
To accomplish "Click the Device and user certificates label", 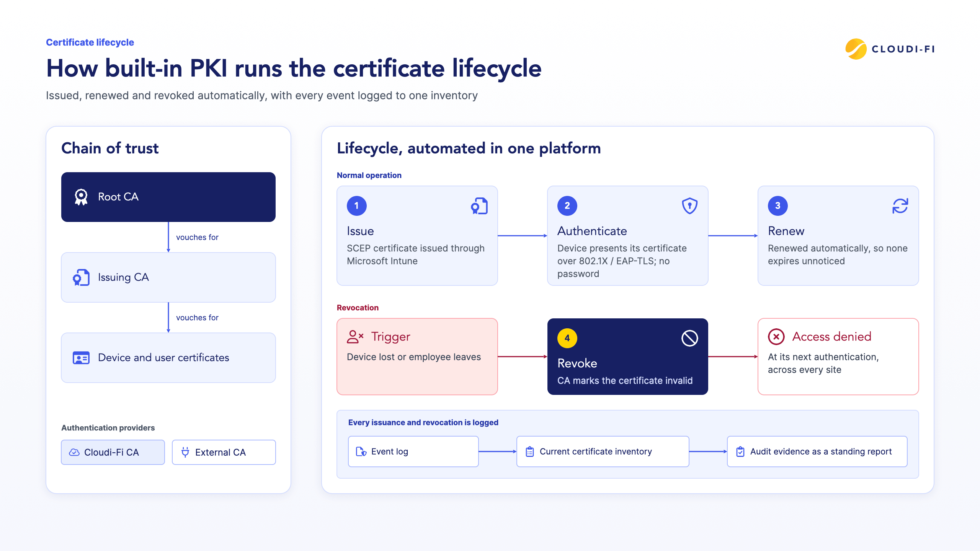I will pyautogui.click(x=163, y=358).
